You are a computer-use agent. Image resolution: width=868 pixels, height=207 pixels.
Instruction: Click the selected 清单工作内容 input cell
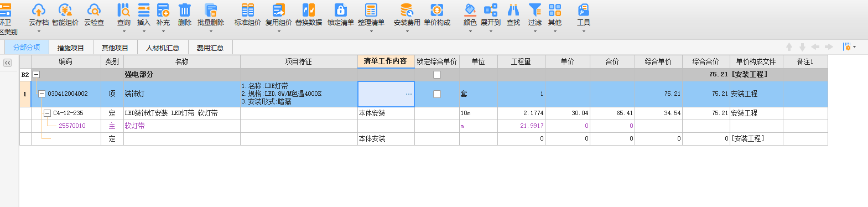[x=386, y=94]
